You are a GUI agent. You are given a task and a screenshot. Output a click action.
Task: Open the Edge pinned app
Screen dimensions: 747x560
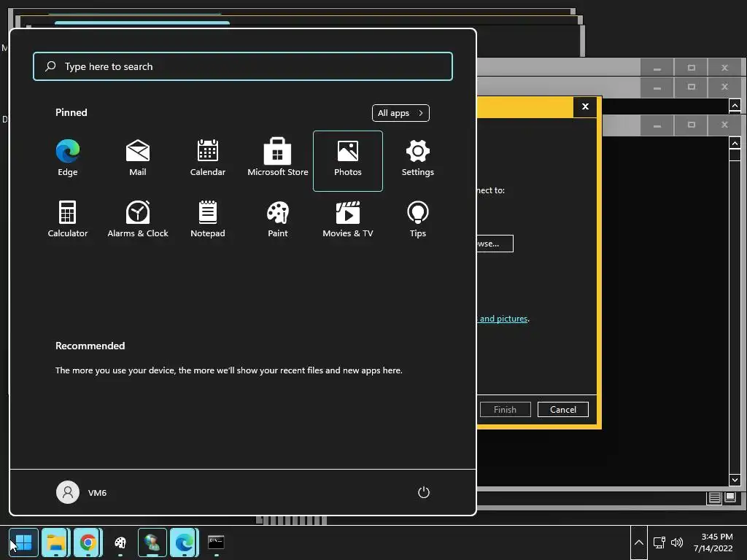click(x=68, y=158)
